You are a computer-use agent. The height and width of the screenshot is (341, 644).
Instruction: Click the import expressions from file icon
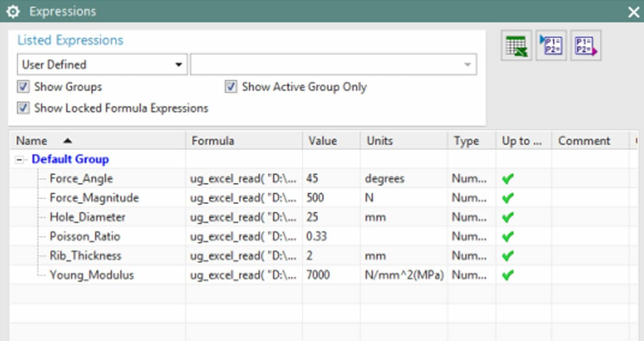click(550, 46)
